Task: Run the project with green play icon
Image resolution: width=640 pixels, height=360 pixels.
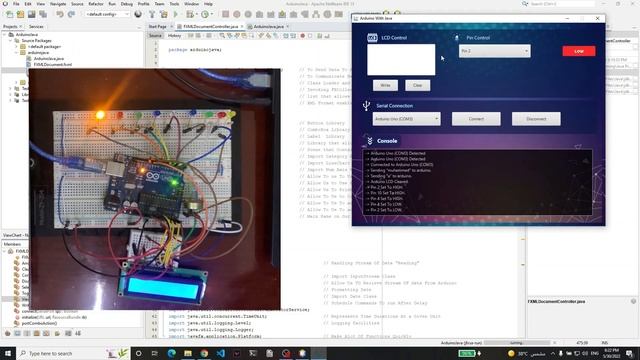Action: click(176, 14)
